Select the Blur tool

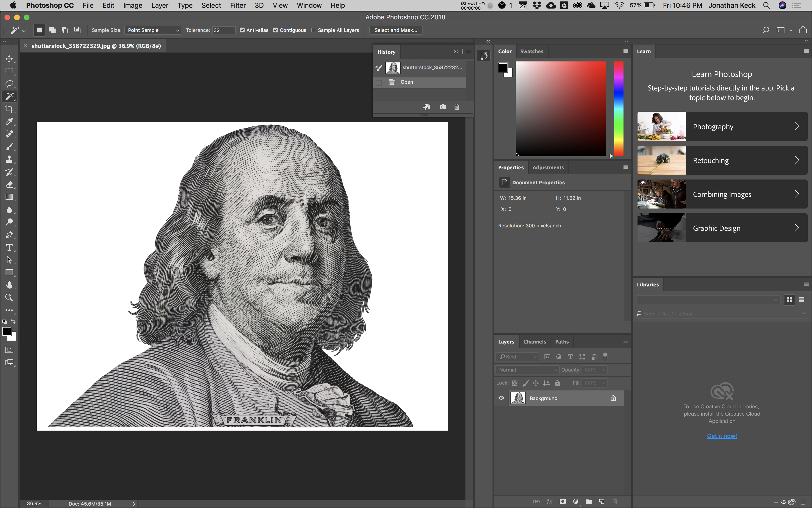click(x=9, y=210)
